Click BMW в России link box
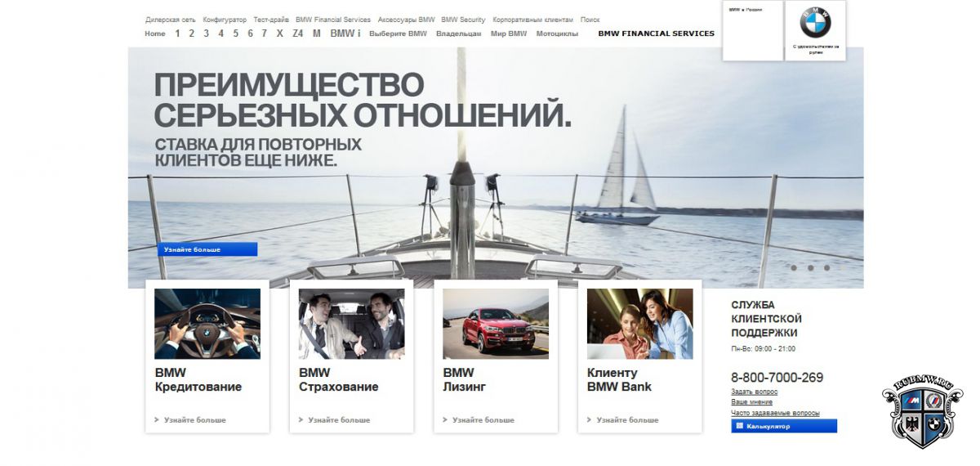Screen dimensions: 980x466 (x=752, y=30)
